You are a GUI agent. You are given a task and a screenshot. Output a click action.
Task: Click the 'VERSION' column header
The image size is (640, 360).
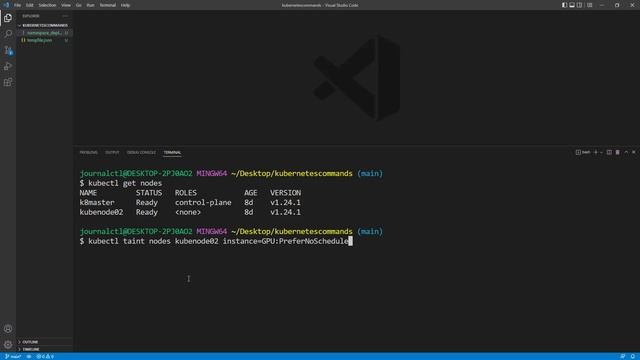coord(285,193)
